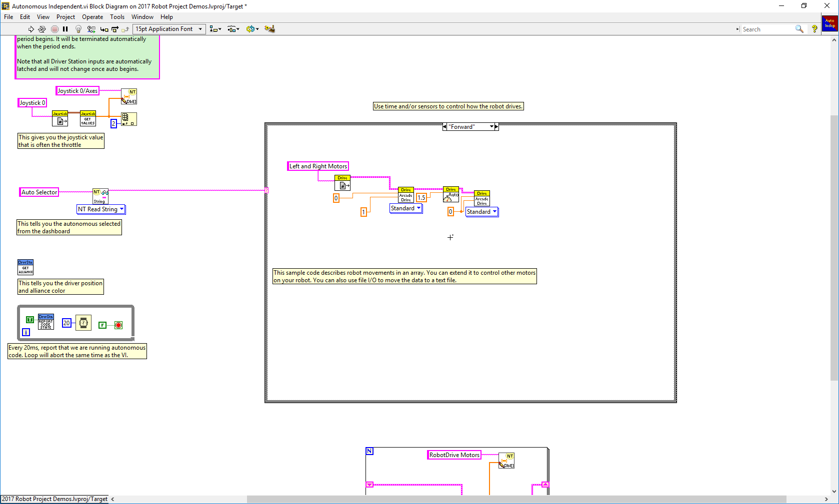Open the Tools menu
This screenshot has width=839, height=504.
[117, 17]
